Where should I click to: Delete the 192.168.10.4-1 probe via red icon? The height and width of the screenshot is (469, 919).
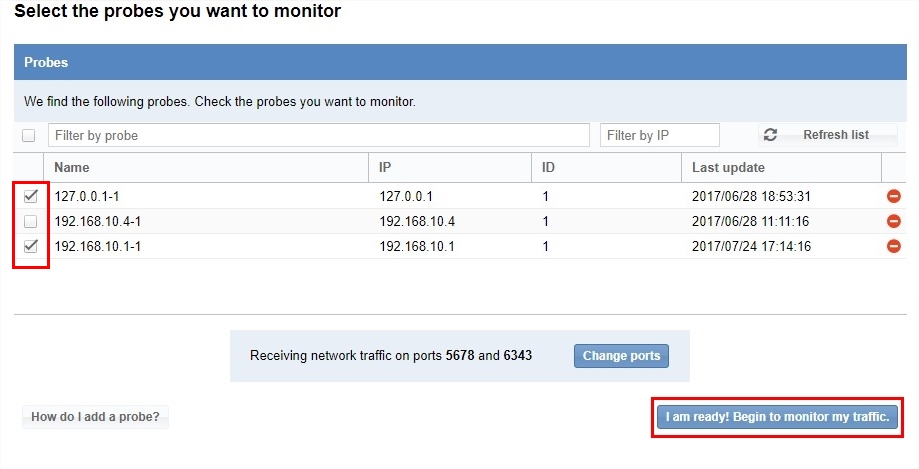click(894, 221)
